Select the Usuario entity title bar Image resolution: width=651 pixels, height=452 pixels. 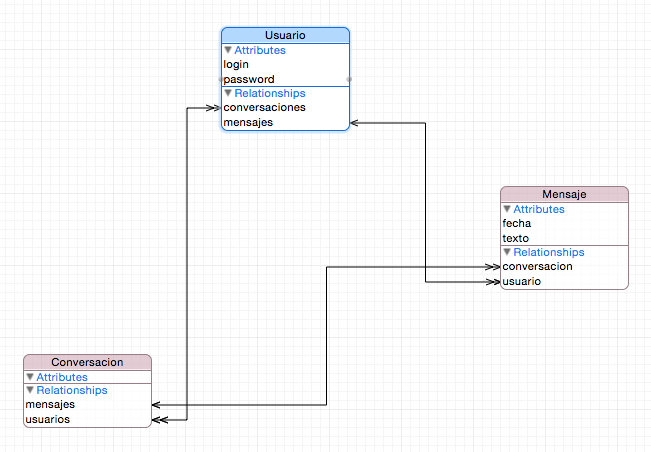click(285, 35)
